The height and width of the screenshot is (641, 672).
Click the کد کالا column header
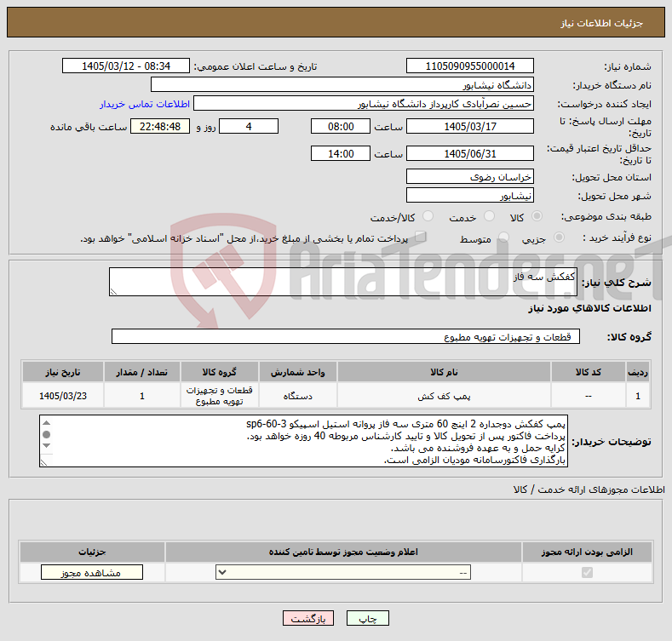588,372
